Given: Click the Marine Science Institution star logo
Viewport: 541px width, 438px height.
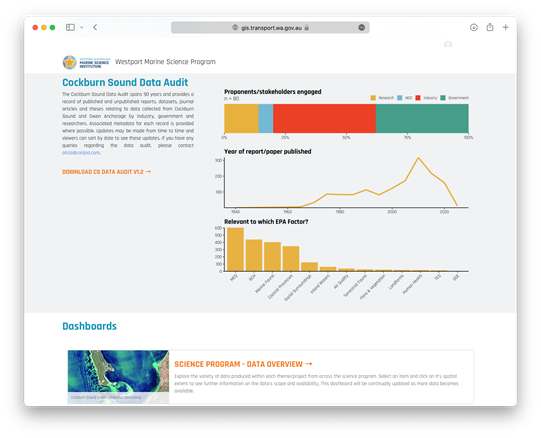Looking at the screenshot, I should click(70, 62).
